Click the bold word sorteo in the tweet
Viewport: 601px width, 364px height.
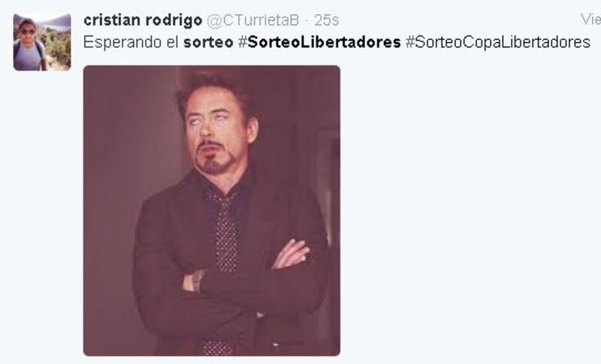click(208, 42)
